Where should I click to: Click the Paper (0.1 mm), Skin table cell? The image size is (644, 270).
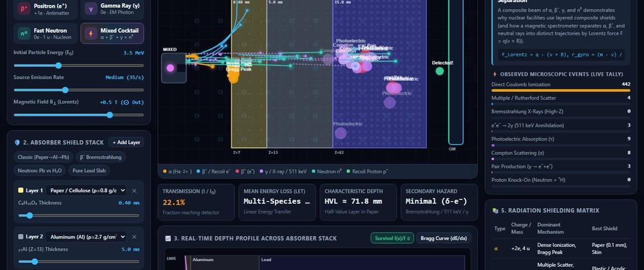608,248
